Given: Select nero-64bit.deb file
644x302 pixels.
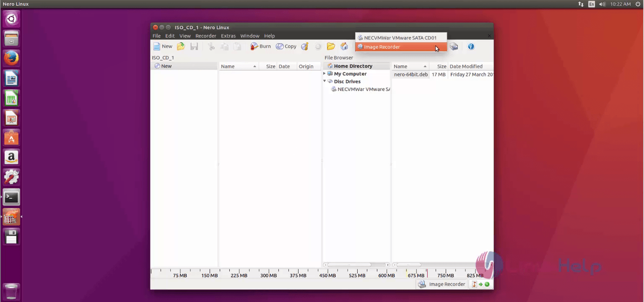Looking at the screenshot, I should [x=411, y=75].
